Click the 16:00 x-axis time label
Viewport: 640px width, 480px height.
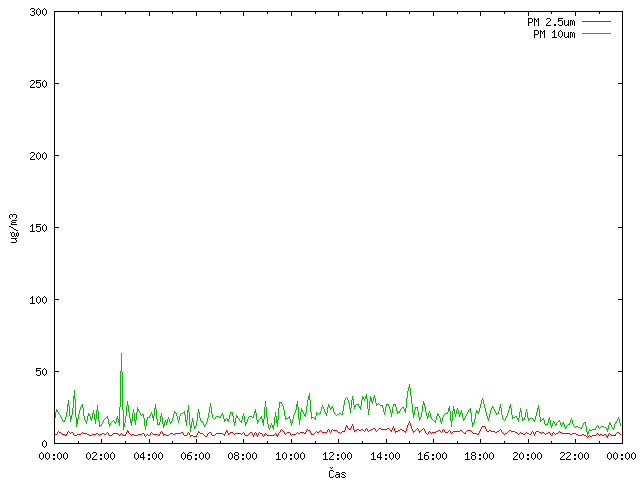pyautogui.click(x=432, y=456)
